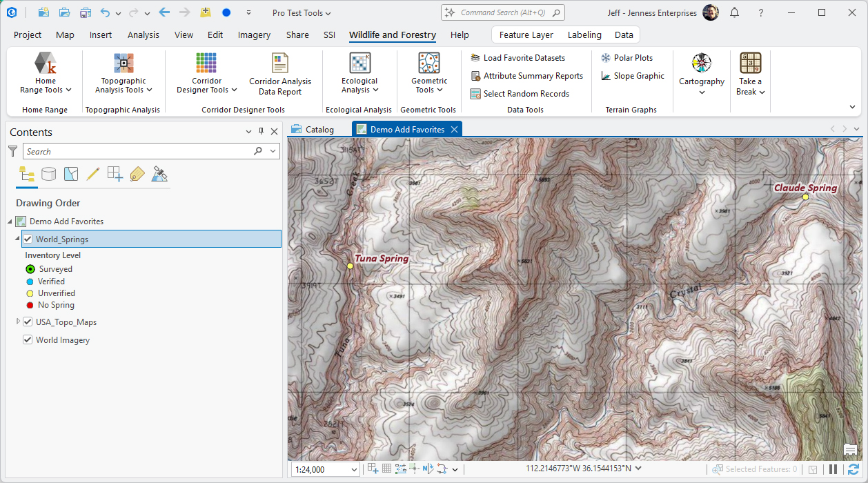Select List By Editing pencil icon
The height and width of the screenshot is (483, 868).
coord(93,174)
